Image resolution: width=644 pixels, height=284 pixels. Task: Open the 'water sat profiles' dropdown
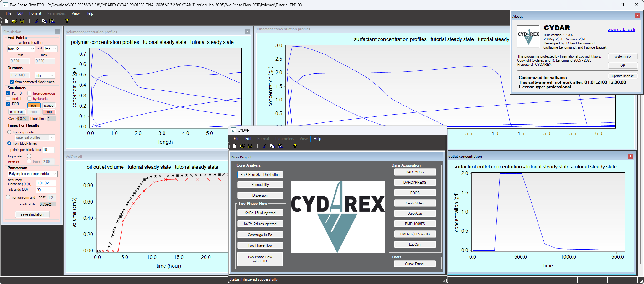(35, 137)
